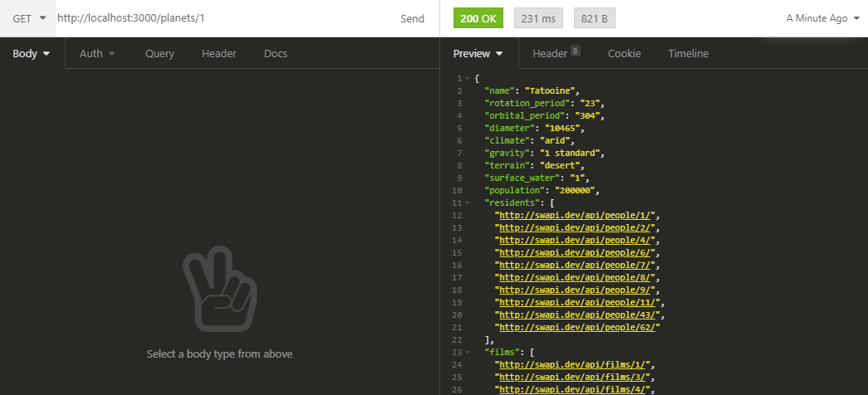
Task: Collapse the residents array at line 11
Action: pos(467,202)
